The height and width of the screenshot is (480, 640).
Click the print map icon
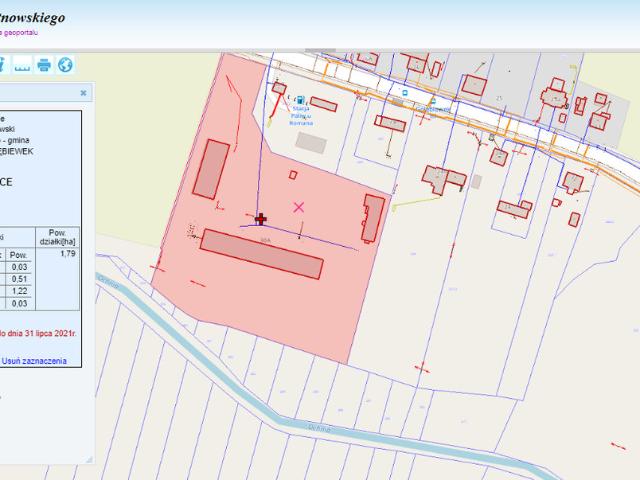(x=44, y=65)
